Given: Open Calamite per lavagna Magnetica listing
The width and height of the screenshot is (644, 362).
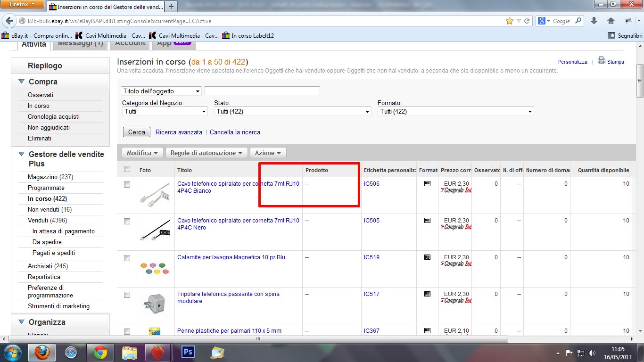Looking at the screenshot, I should click(231, 257).
